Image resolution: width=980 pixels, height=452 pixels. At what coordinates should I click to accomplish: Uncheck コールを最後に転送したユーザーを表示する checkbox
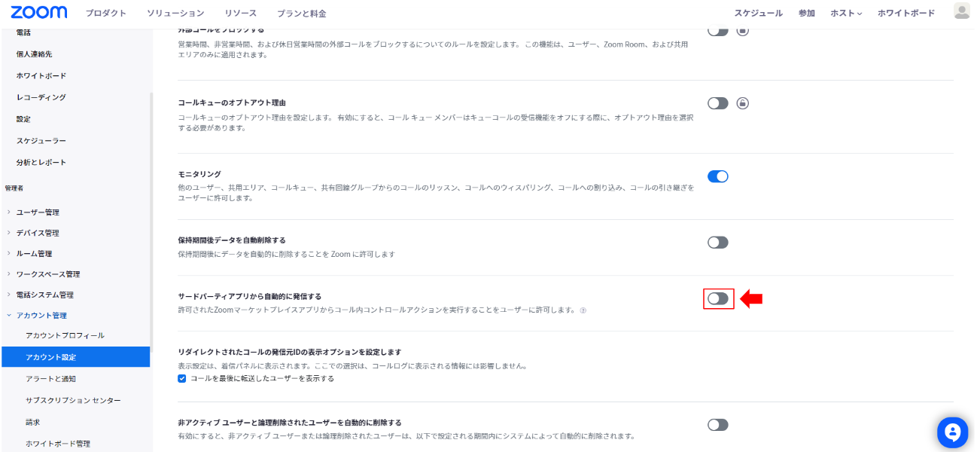pyautogui.click(x=182, y=378)
